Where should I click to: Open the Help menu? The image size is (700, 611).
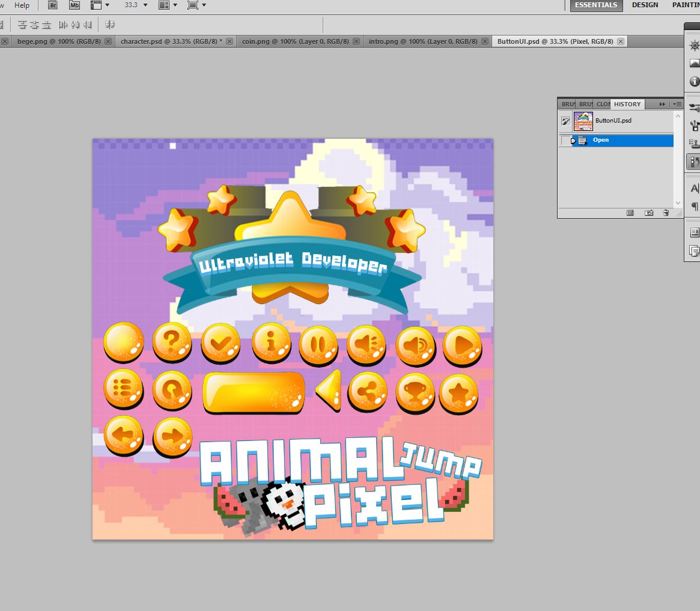22,5
